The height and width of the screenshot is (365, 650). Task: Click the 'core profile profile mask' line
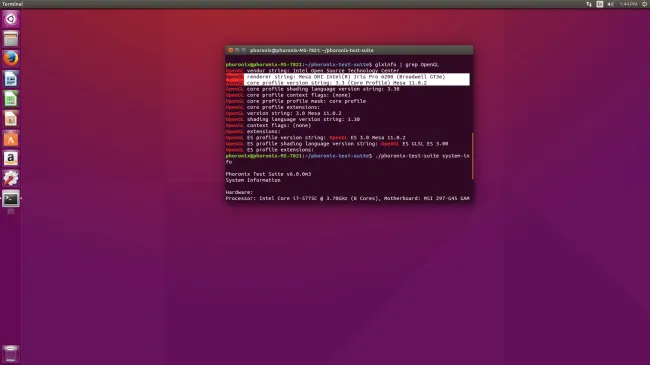coord(296,101)
